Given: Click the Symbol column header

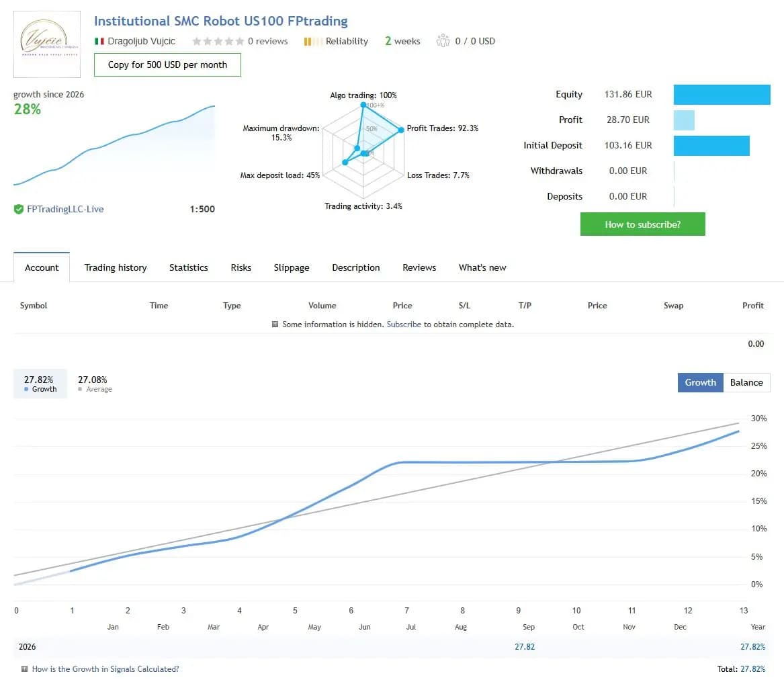Looking at the screenshot, I should click(34, 306).
